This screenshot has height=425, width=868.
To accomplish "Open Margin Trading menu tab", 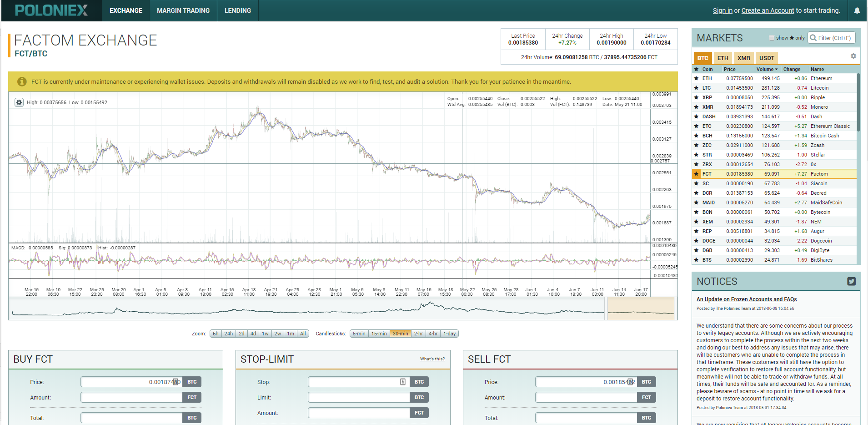I will coord(183,10).
